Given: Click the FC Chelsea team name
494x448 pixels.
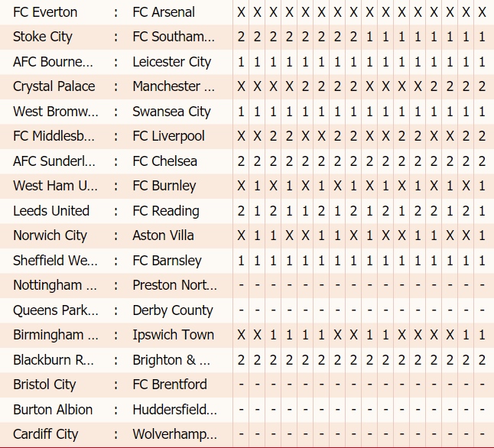Looking at the screenshot, I should [164, 161].
